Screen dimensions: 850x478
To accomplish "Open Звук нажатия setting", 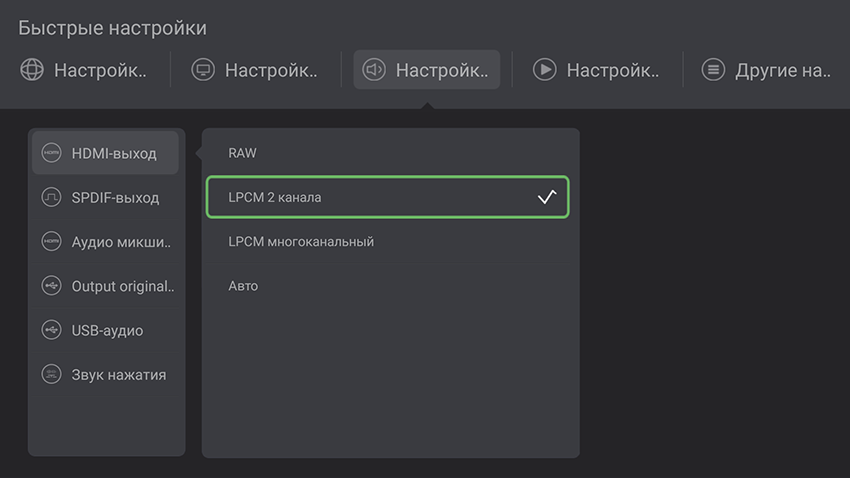I will coord(118,375).
